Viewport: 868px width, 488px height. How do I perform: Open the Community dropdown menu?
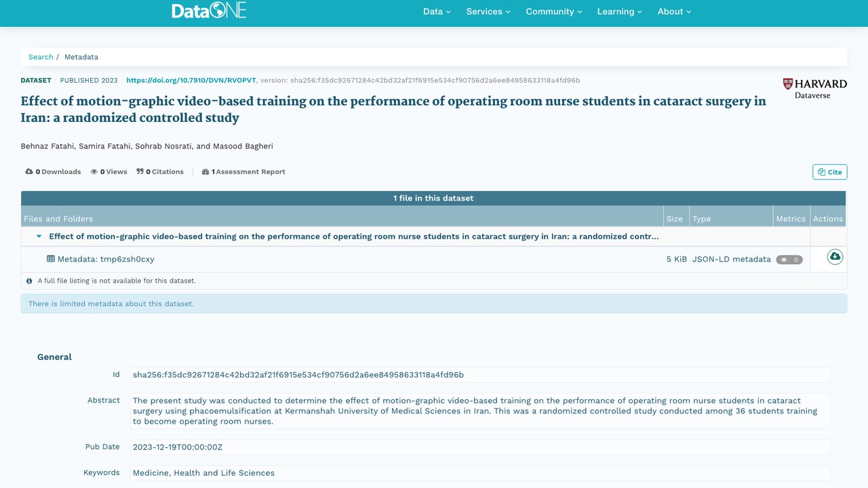pos(554,12)
